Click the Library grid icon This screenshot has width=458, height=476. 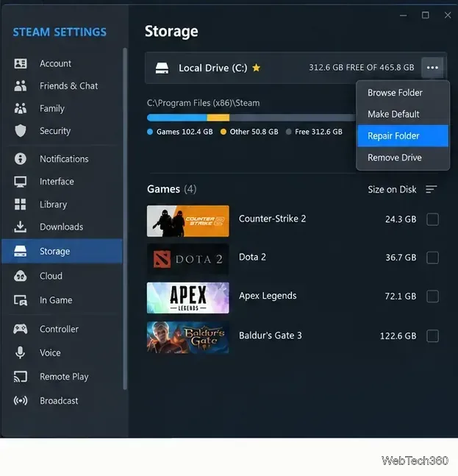(21, 205)
